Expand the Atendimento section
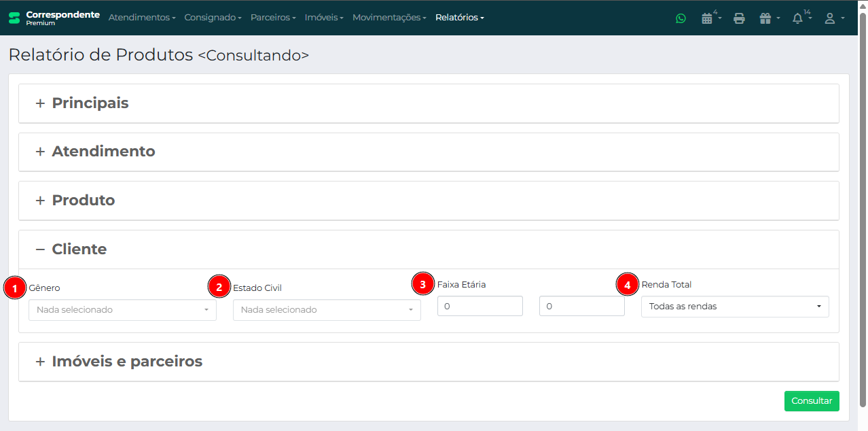Image resolution: width=868 pixels, height=431 pixels. [103, 152]
